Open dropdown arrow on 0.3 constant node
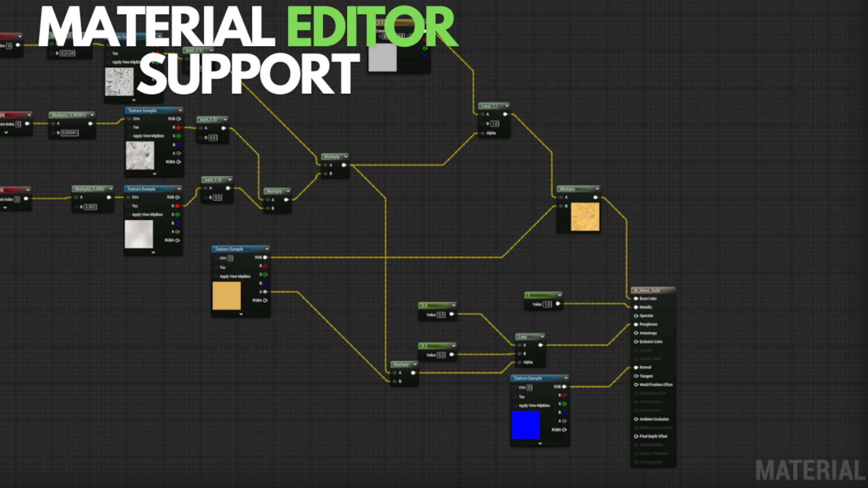 pyautogui.click(x=453, y=346)
